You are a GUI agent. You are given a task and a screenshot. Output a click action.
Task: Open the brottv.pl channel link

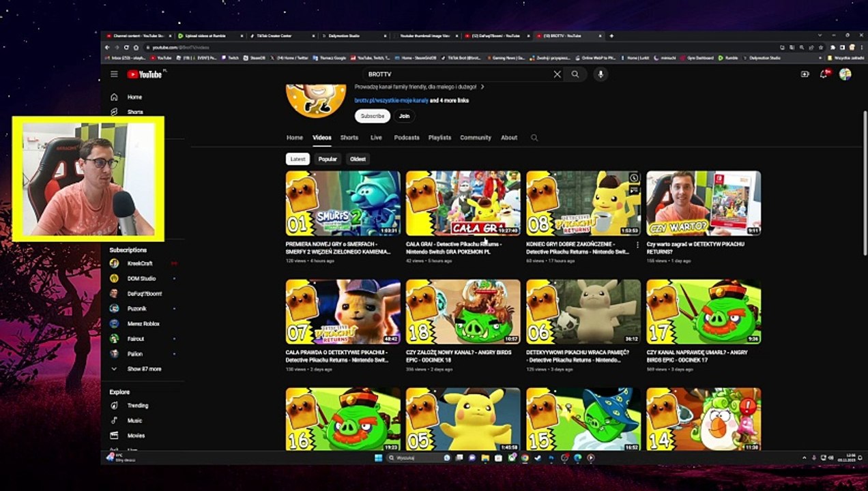(x=391, y=100)
